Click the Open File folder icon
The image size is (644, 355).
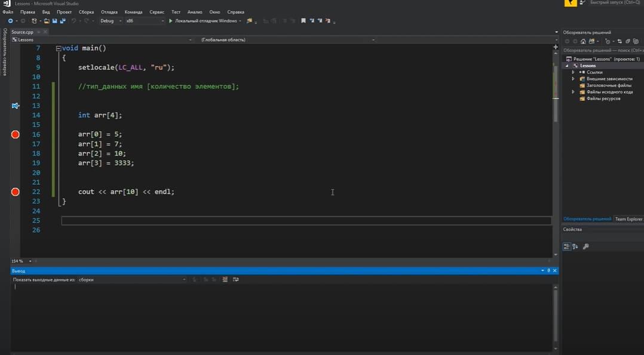47,21
